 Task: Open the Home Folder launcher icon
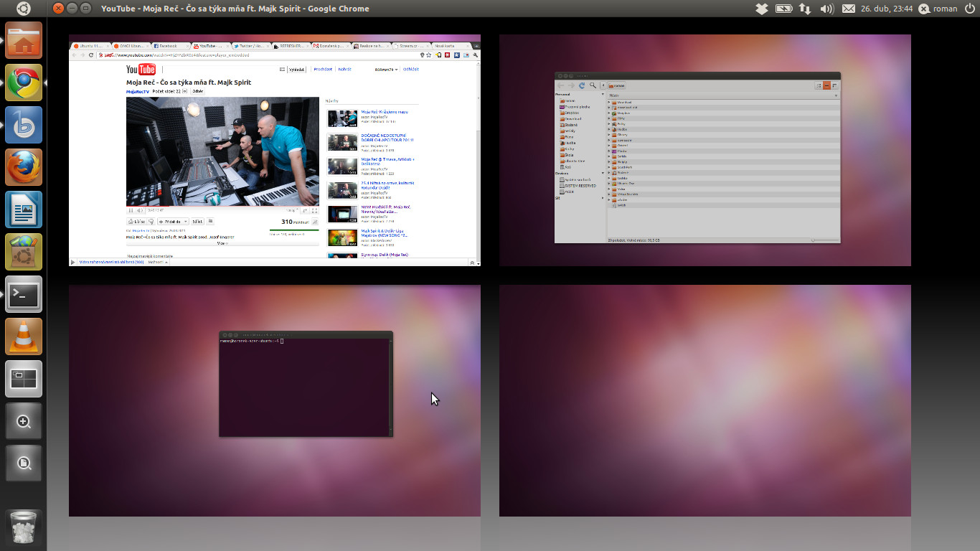coord(24,40)
